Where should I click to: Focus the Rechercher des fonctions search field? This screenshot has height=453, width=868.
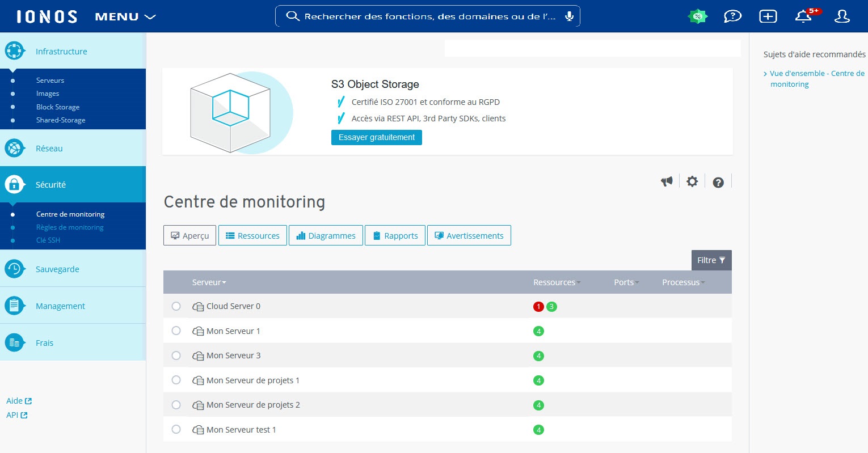click(x=428, y=16)
